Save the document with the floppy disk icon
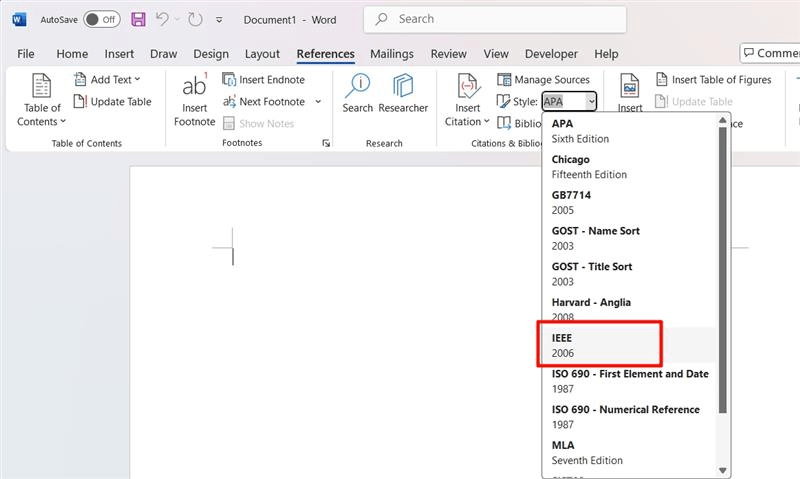This screenshot has height=479, width=800. [x=138, y=19]
